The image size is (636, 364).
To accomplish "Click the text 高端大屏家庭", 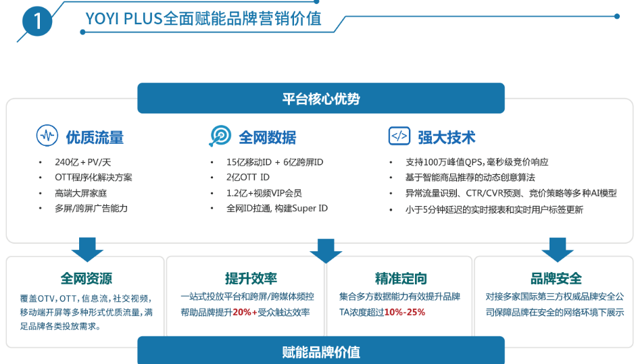I will point(80,193).
